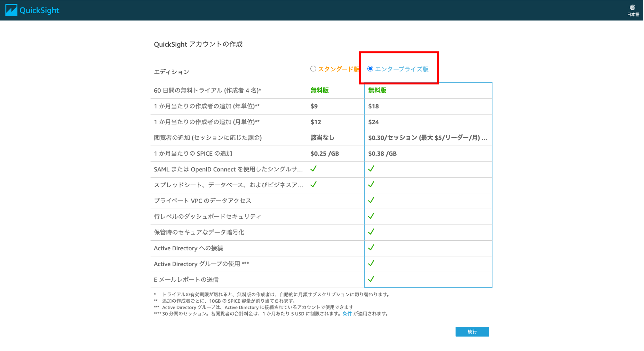Screen dimensions: 644x351
Task: Click checkmark in 行レベルのダッシュボードセキュリティ row
Action: click(x=371, y=216)
